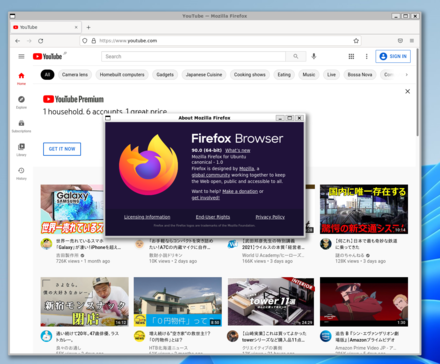The height and width of the screenshot is (364, 440).
Task: Select the Bossa Nova chip
Action: coord(360,75)
